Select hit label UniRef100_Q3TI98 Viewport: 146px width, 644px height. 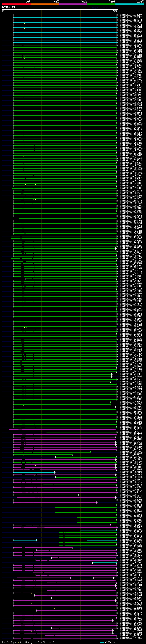click(131, 95)
